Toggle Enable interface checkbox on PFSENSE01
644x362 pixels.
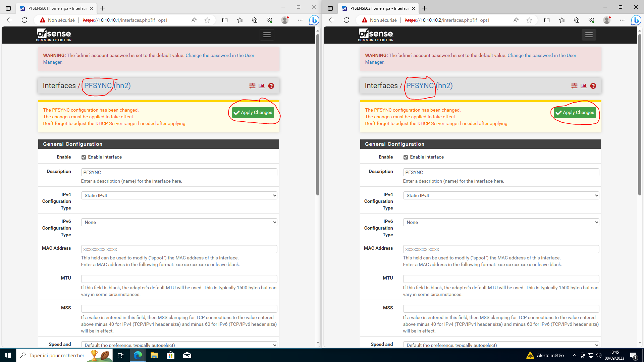tap(84, 157)
